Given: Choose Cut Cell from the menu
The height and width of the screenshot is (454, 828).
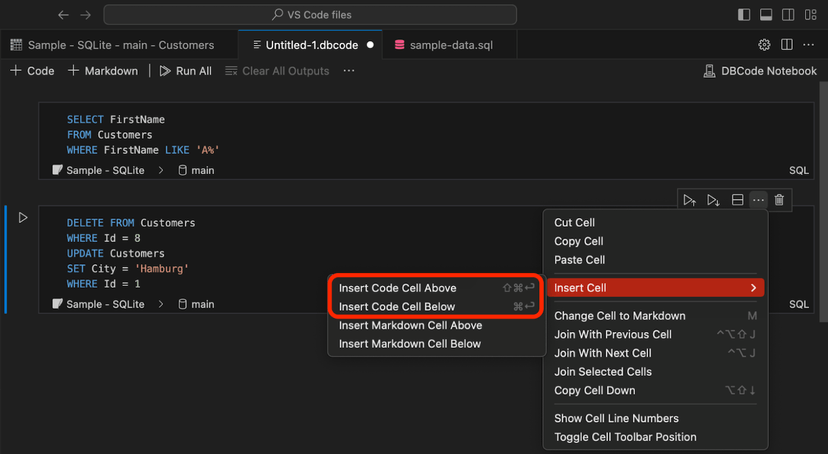Looking at the screenshot, I should [655, 223].
